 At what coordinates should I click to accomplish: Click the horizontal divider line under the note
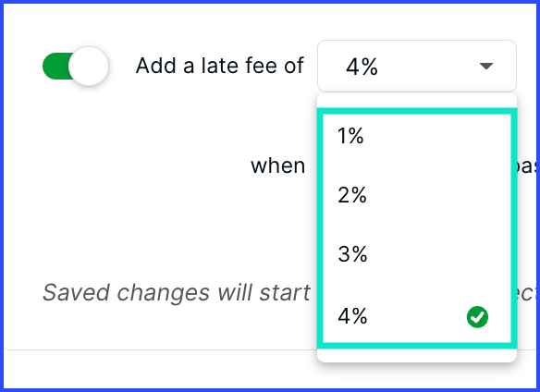161,349
